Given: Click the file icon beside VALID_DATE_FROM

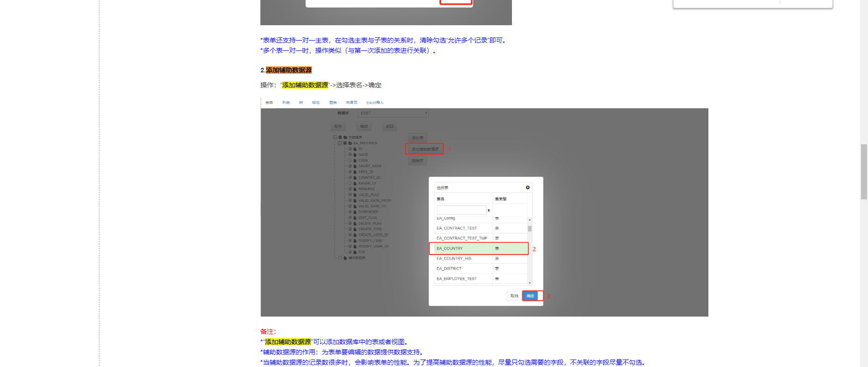Looking at the screenshot, I should coord(355,201).
